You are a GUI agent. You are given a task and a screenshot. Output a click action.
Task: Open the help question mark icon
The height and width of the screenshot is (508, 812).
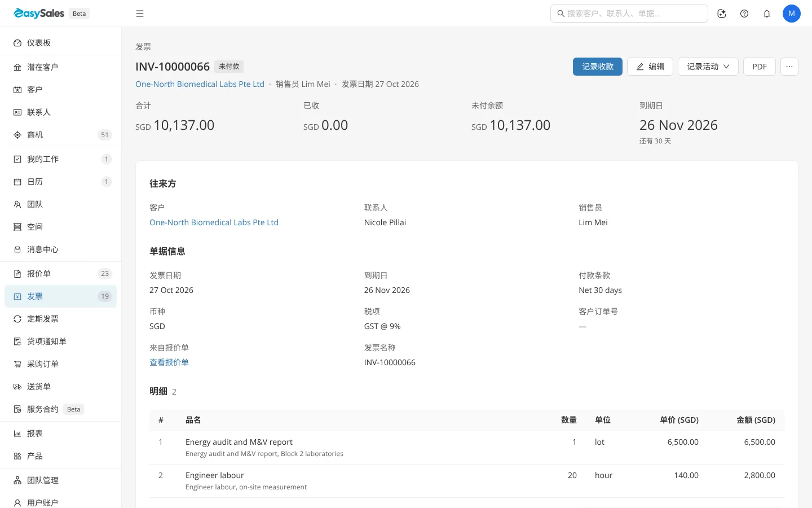coord(744,14)
